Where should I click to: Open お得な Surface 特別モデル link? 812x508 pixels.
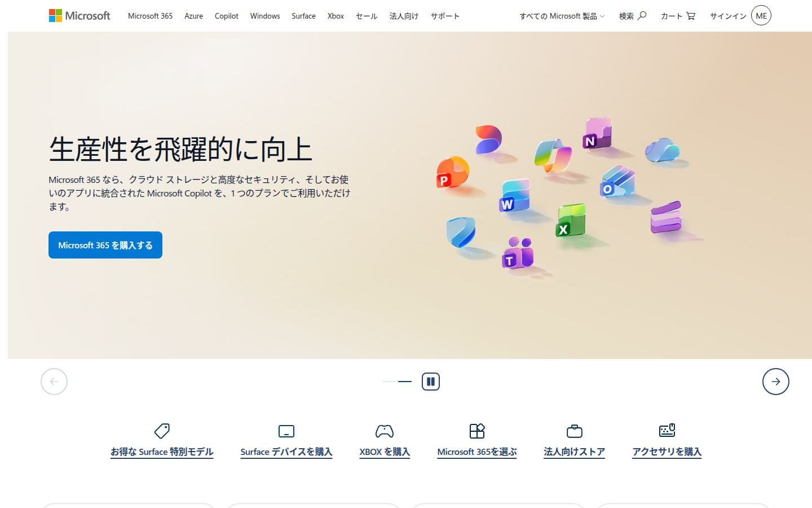coord(162,452)
